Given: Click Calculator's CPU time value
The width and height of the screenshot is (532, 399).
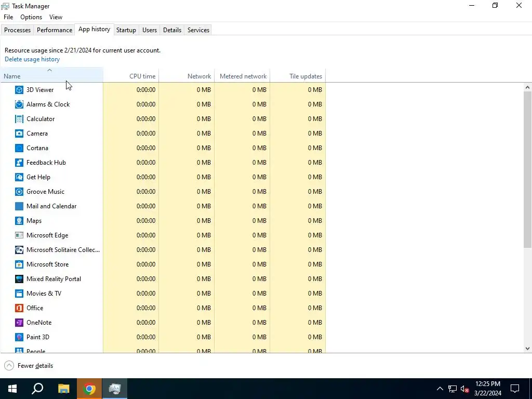Looking at the screenshot, I should click(x=146, y=119).
